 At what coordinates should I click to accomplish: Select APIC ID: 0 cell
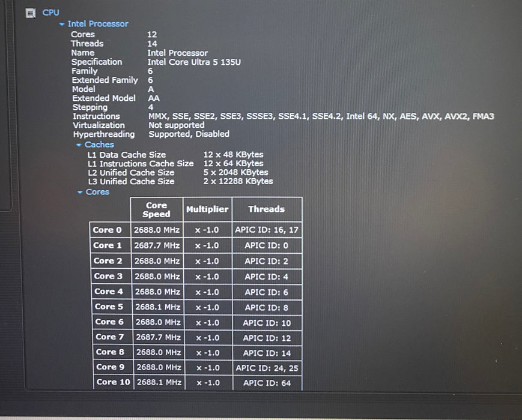[267, 245]
